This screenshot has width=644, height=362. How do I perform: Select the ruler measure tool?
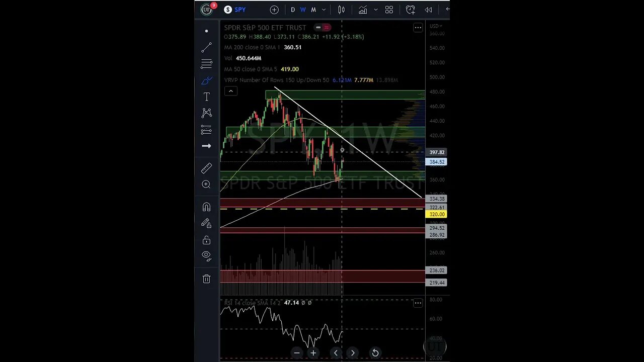pyautogui.click(x=206, y=168)
